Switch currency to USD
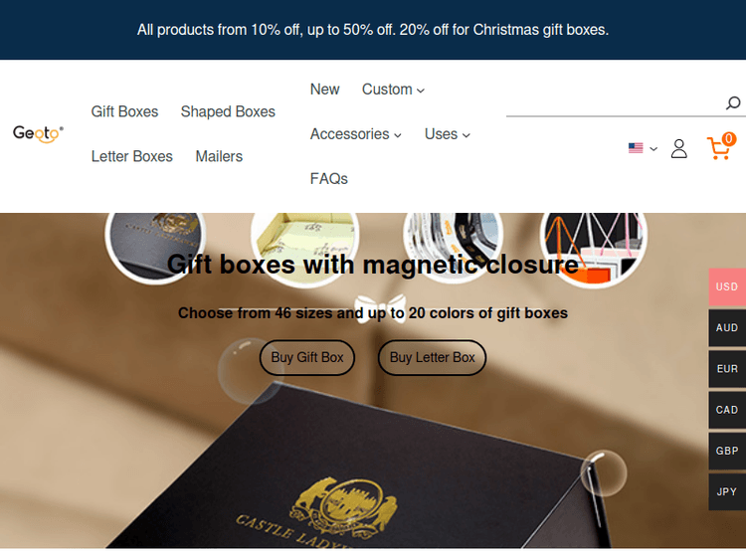This screenshot has height=560, width=746. (727, 286)
